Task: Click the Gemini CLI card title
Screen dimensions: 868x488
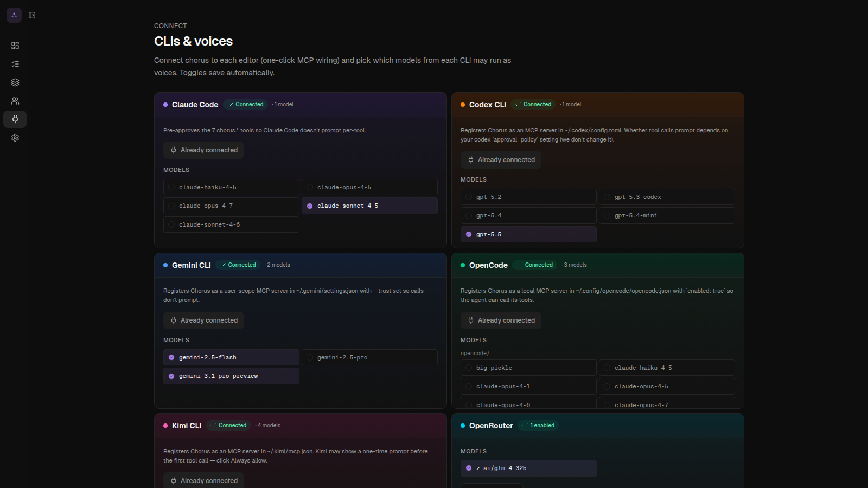Action: point(192,265)
